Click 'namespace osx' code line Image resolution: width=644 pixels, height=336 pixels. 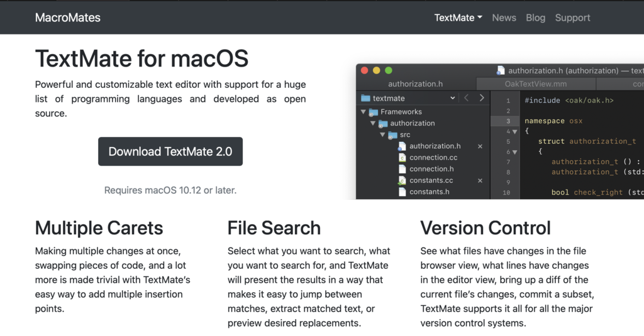click(553, 121)
